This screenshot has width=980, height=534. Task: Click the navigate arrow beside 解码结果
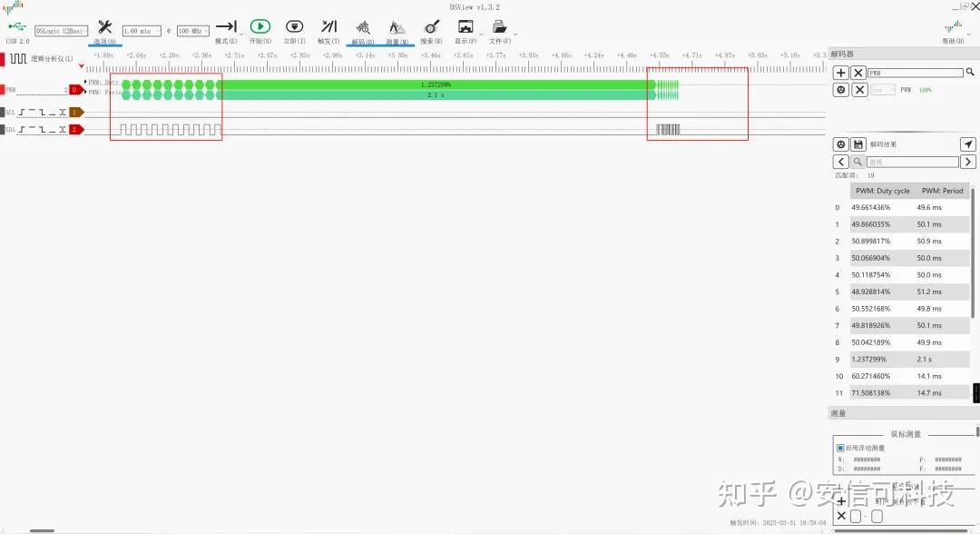967,144
